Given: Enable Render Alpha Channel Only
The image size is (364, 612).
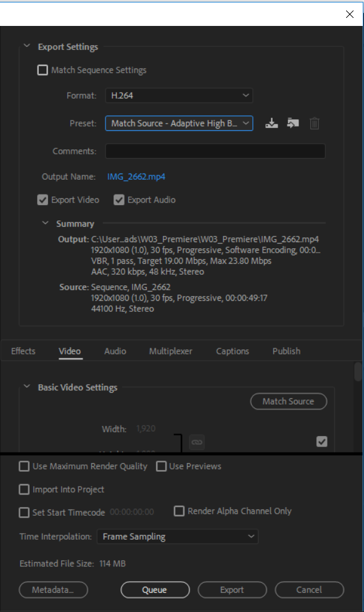Looking at the screenshot, I should coord(179,511).
